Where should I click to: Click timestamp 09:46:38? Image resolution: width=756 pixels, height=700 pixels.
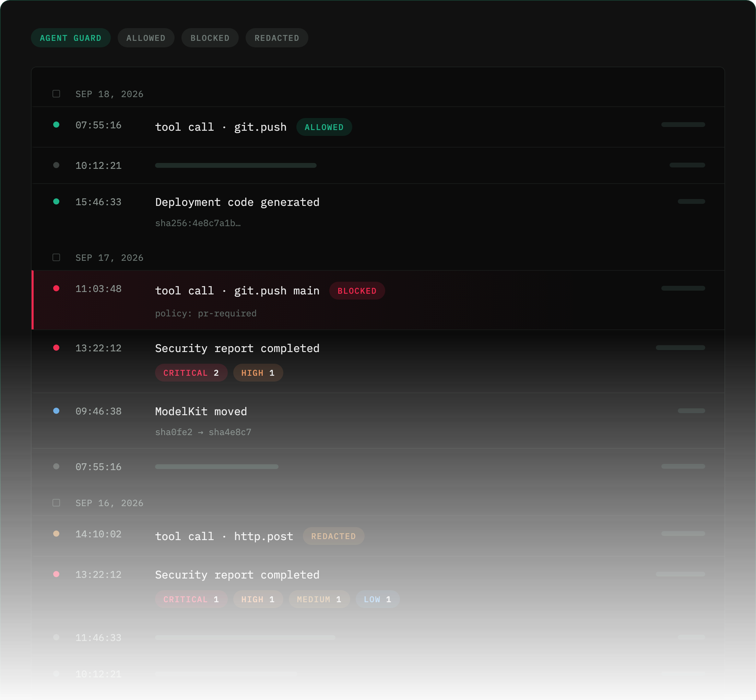[x=98, y=411]
